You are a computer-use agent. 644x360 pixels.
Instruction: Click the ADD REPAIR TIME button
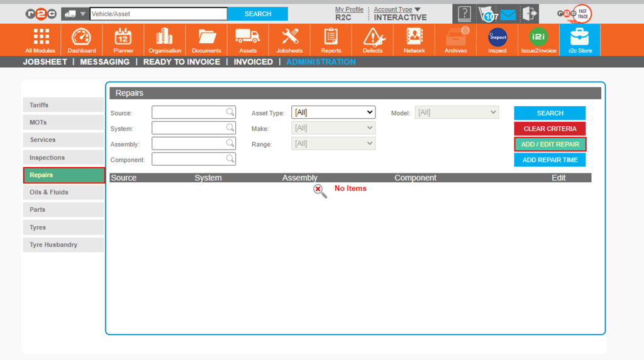(x=550, y=160)
